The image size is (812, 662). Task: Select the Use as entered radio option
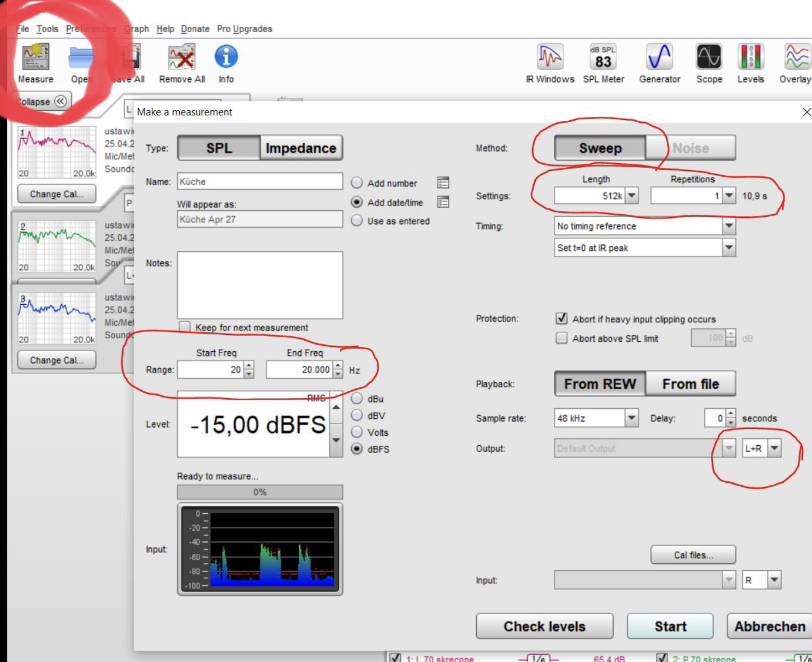(x=356, y=221)
